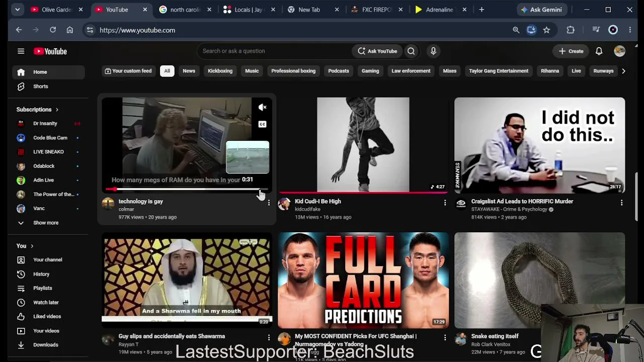This screenshot has height=362, width=644.
Task: Switch to the FXC FIREPOWER tab
Action: [x=373, y=10]
